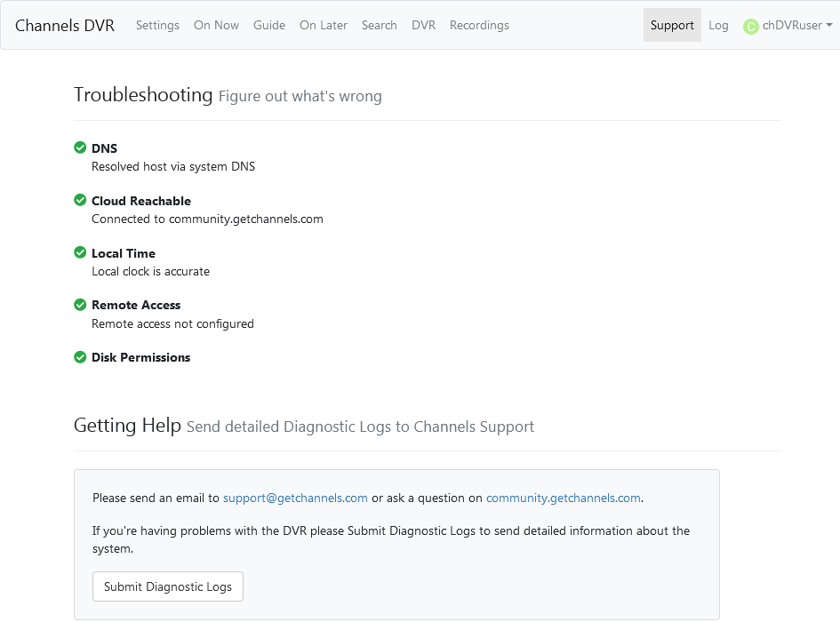Click the Disk Permissions check icon
The height and width of the screenshot is (622, 840).
[80, 357]
